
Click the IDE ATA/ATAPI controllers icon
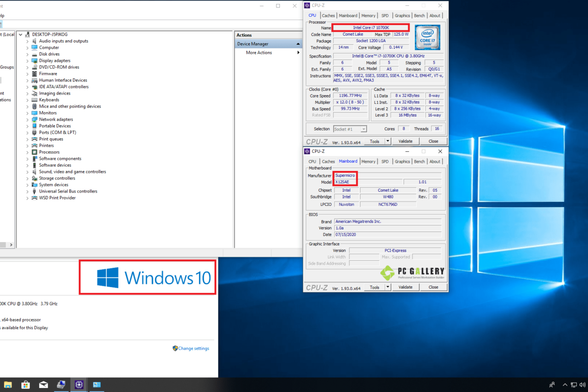click(x=35, y=87)
